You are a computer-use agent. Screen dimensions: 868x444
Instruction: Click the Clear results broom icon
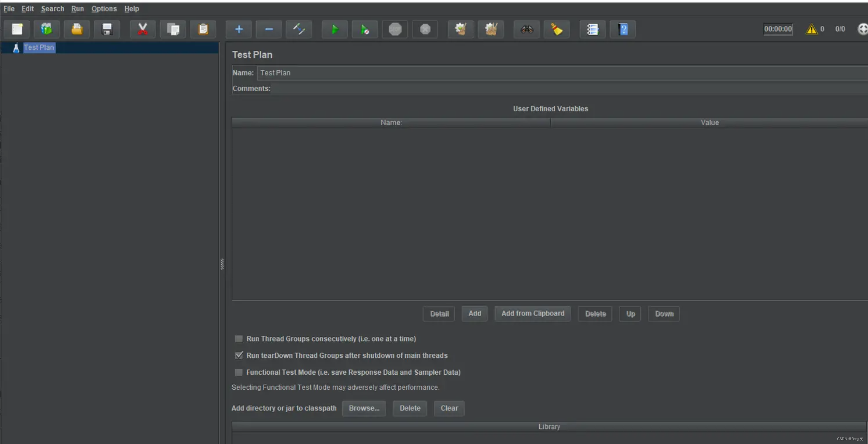coord(461,29)
